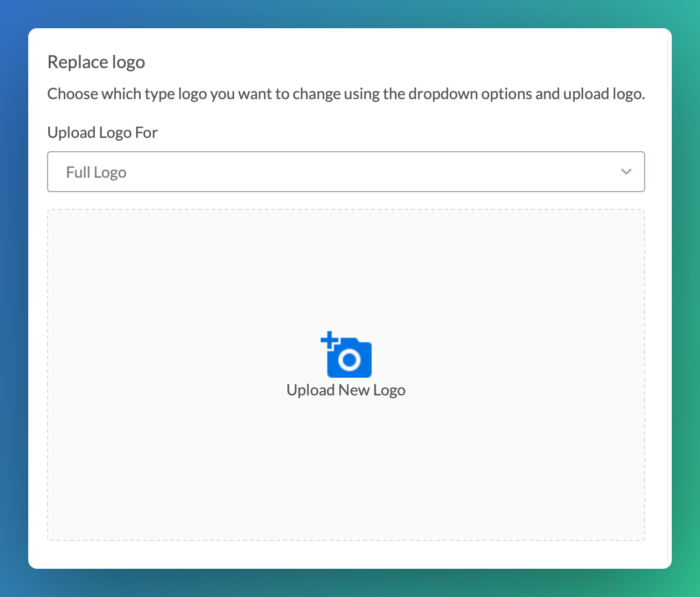
Task: Click the white lens circle in camera icon
Action: pos(349,361)
